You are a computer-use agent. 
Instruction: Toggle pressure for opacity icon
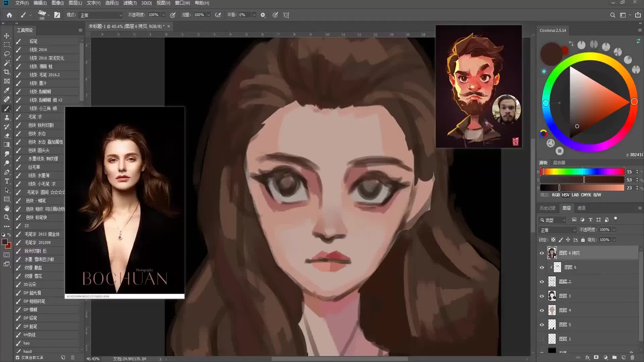(x=173, y=15)
